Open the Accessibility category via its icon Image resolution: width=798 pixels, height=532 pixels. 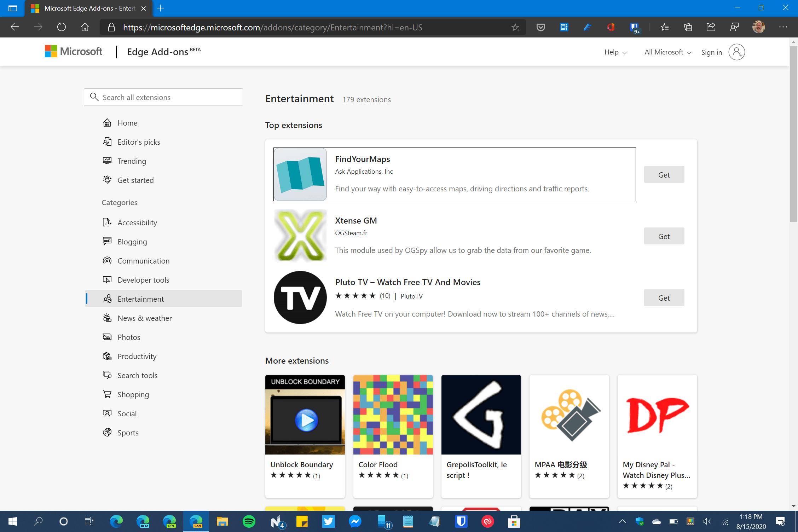pos(108,222)
